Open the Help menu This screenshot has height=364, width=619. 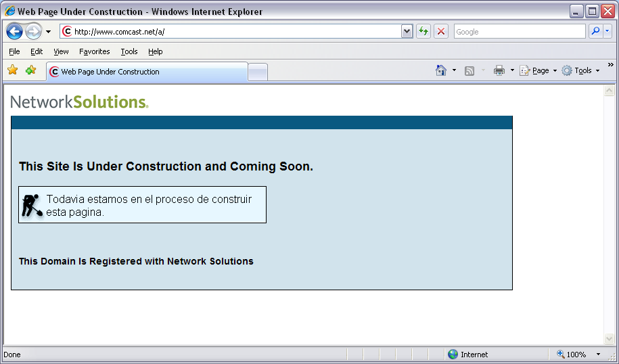click(155, 51)
